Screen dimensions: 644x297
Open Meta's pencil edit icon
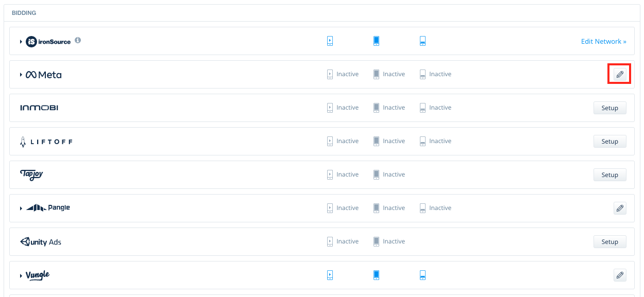click(x=619, y=74)
